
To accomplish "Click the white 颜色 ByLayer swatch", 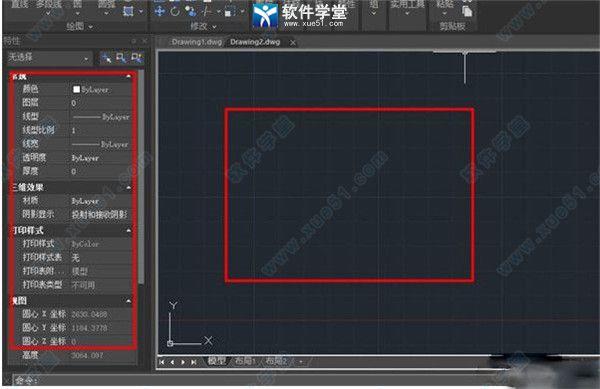I will pos(76,89).
